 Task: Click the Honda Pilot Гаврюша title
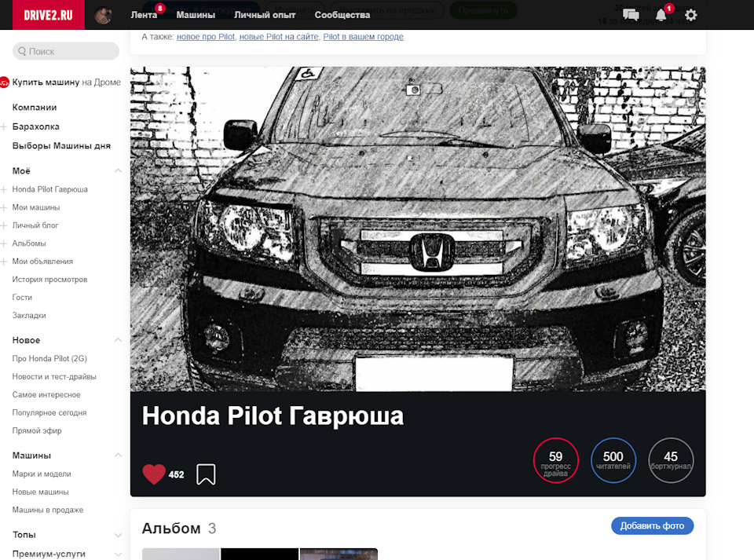273,416
